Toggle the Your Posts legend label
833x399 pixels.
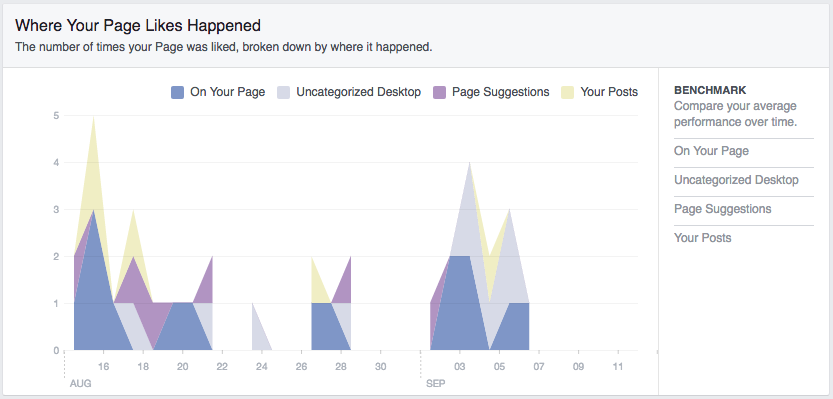tap(609, 92)
